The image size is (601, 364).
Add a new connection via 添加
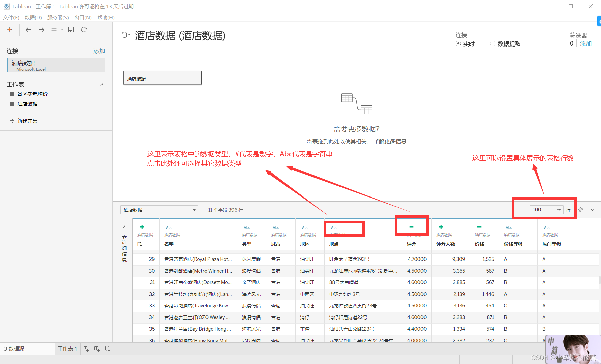[x=99, y=51]
